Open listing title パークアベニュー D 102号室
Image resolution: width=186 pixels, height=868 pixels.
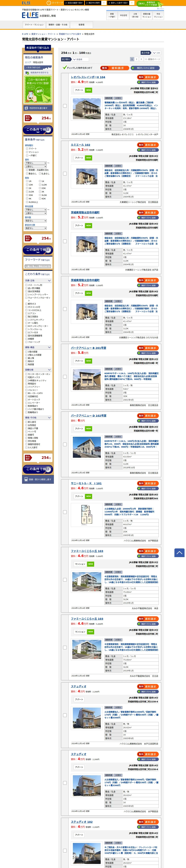[89, 416]
